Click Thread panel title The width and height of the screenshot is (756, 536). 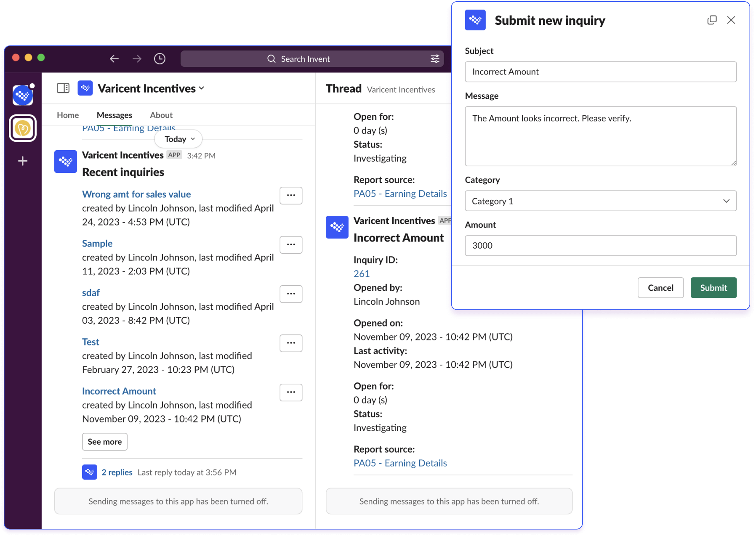coord(343,89)
